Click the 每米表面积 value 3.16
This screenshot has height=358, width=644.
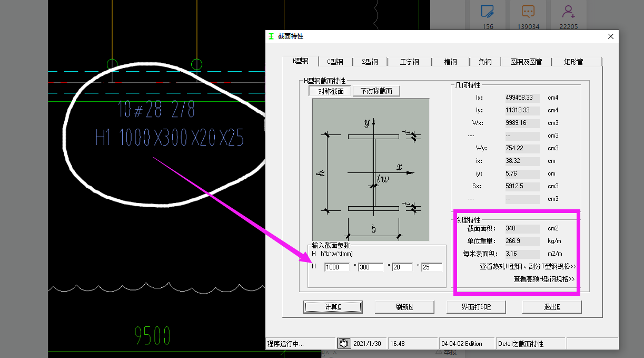(522, 254)
